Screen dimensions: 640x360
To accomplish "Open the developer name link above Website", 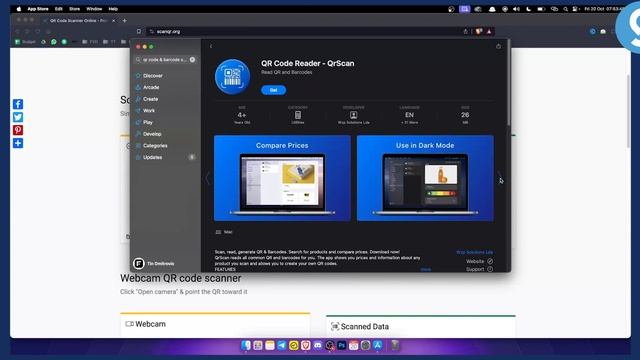I will point(474,252).
